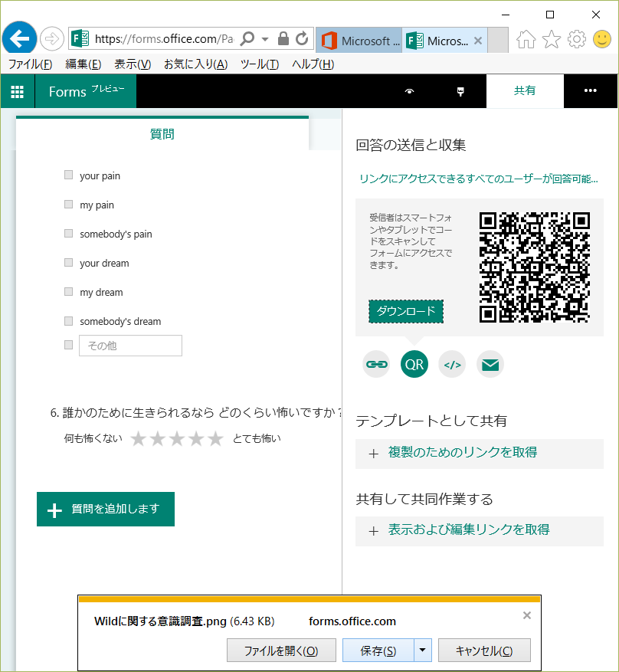Click キャンセル(C) in download bar
Viewport: 619px width, 672px height.
(x=484, y=651)
